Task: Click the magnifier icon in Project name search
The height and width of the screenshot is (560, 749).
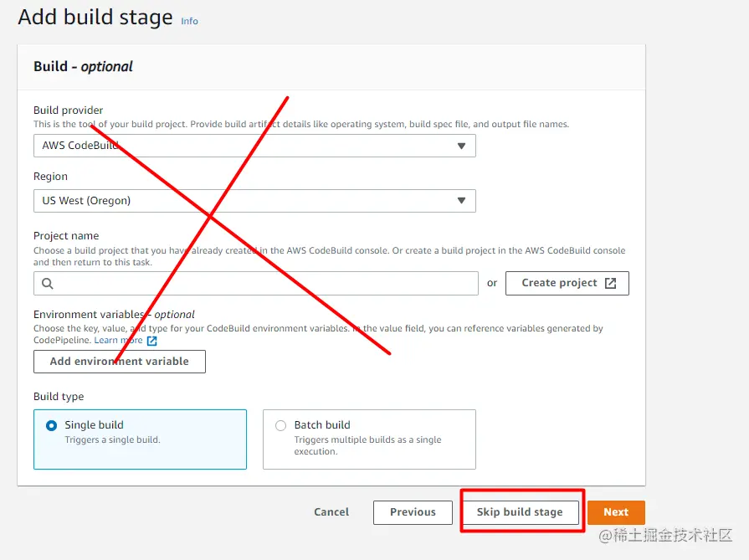Action: tap(47, 284)
